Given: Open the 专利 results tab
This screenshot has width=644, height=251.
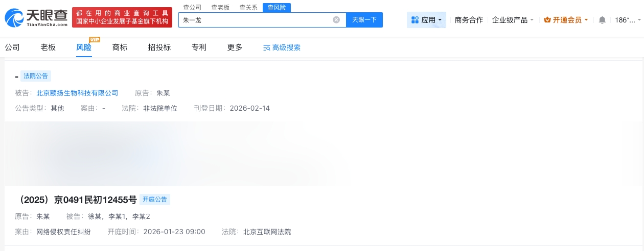Looking at the screenshot, I should (x=199, y=47).
